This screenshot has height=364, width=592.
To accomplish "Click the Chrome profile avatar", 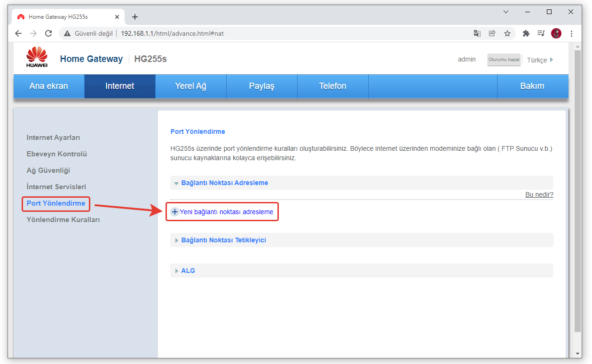I will [x=556, y=33].
